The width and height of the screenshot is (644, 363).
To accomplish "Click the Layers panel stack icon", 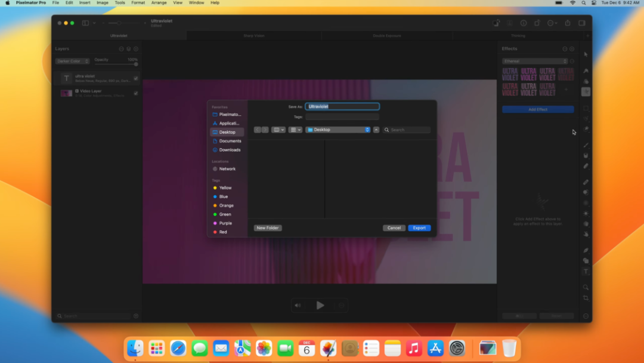I will point(129,49).
